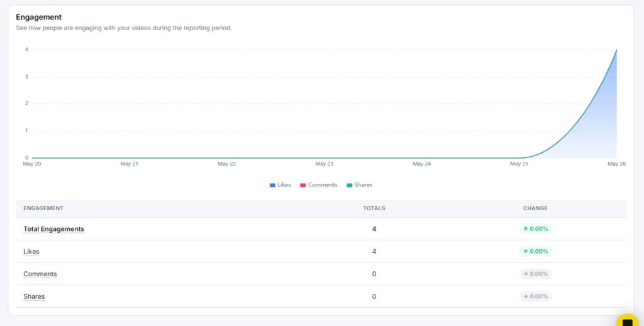Viewport: 644px width, 326px height.
Task: Click the TOTALS column header
Action: pos(374,208)
